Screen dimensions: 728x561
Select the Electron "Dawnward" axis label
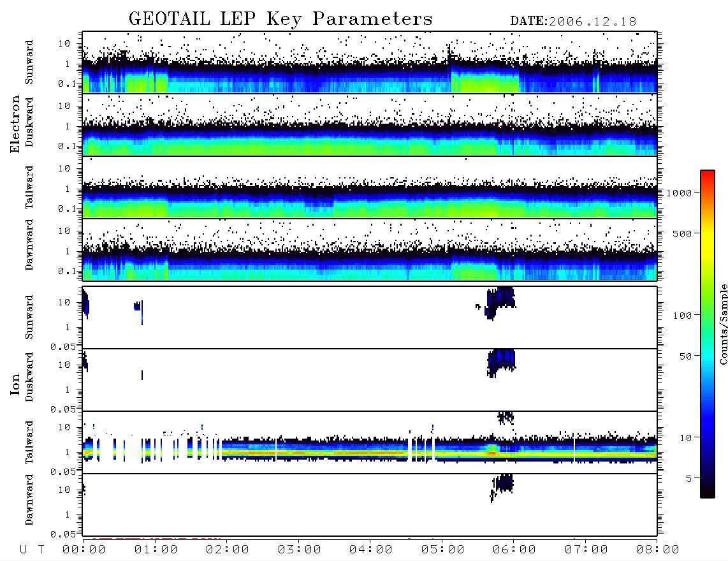click(x=29, y=245)
